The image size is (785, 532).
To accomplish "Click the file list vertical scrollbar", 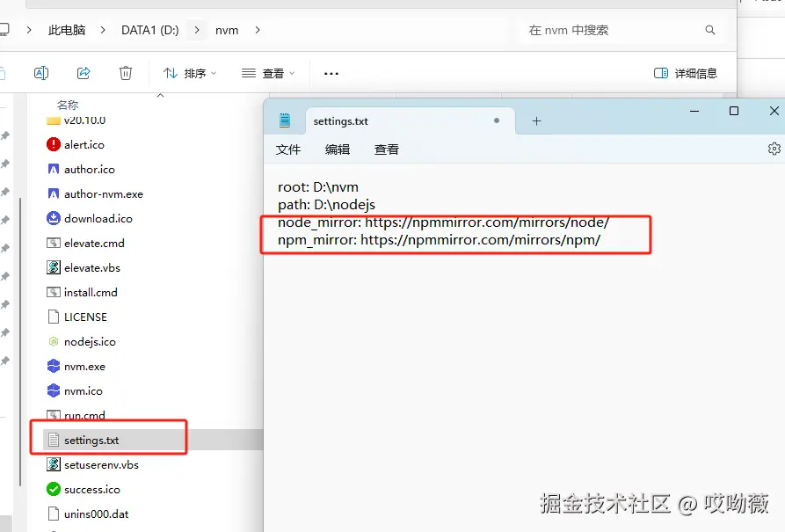I will pyautogui.click(x=20, y=340).
